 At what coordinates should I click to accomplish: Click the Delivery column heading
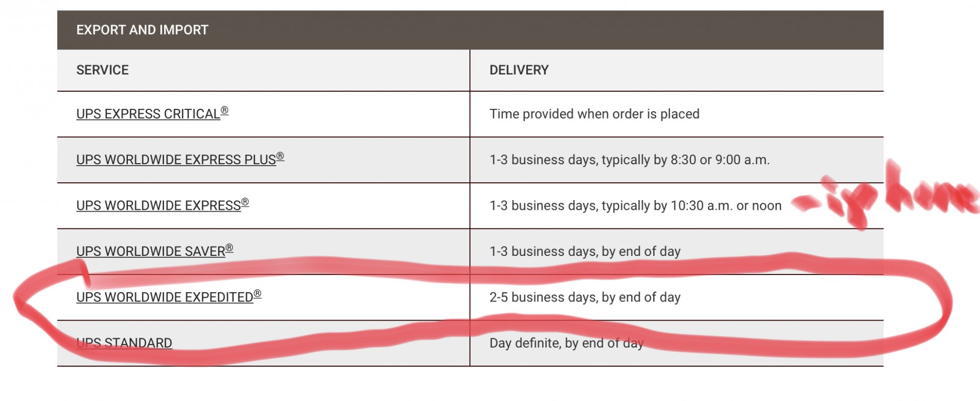coord(519,70)
